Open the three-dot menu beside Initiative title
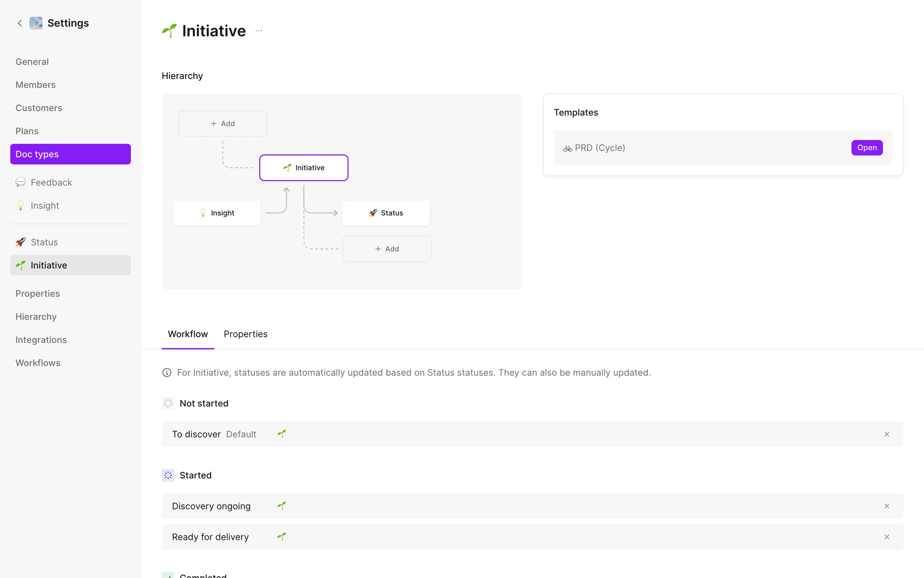Viewport: 924px width, 578px height. [259, 31]
